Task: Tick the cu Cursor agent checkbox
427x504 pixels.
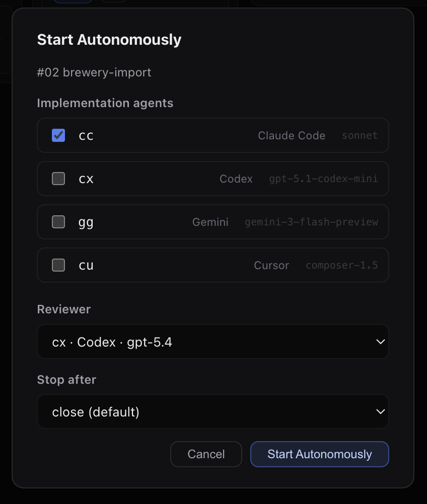Action: [x=58, y=265]
